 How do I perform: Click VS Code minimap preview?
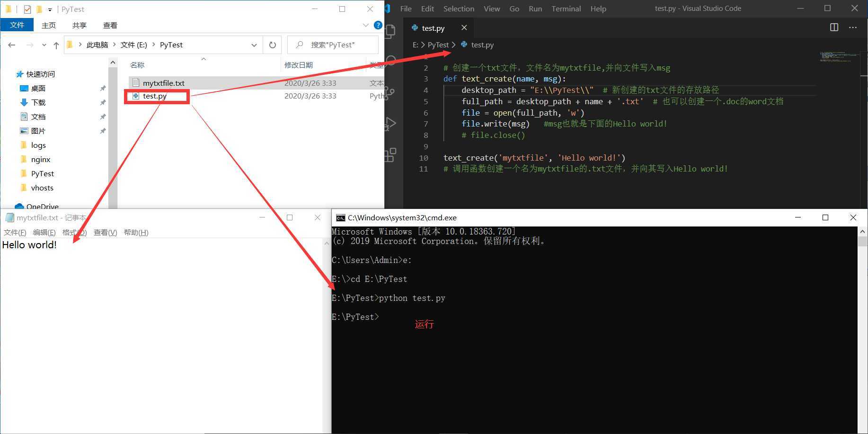(840, 57)
